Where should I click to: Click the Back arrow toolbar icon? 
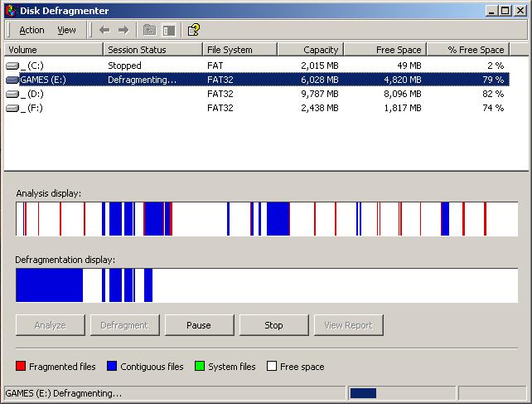pos(104,30)
